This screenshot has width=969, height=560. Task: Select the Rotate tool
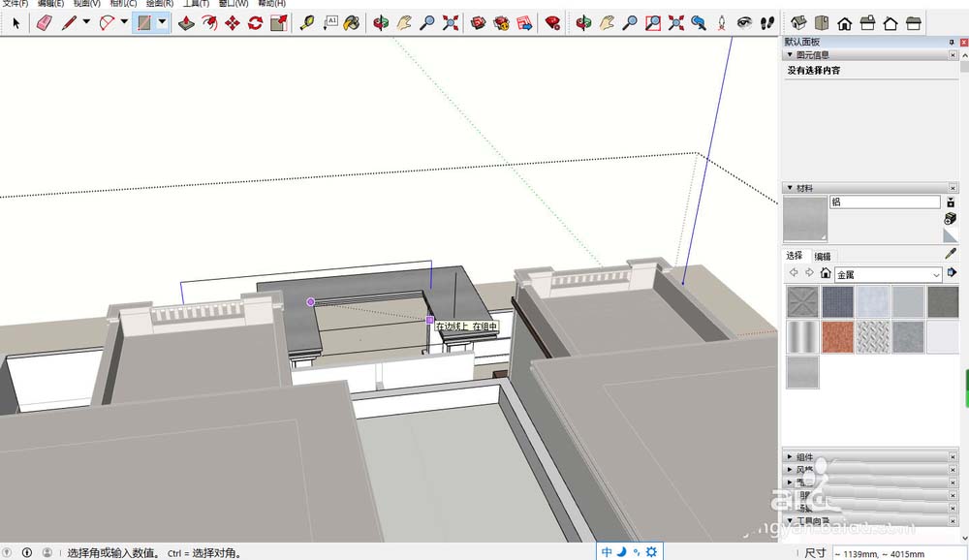254,21
